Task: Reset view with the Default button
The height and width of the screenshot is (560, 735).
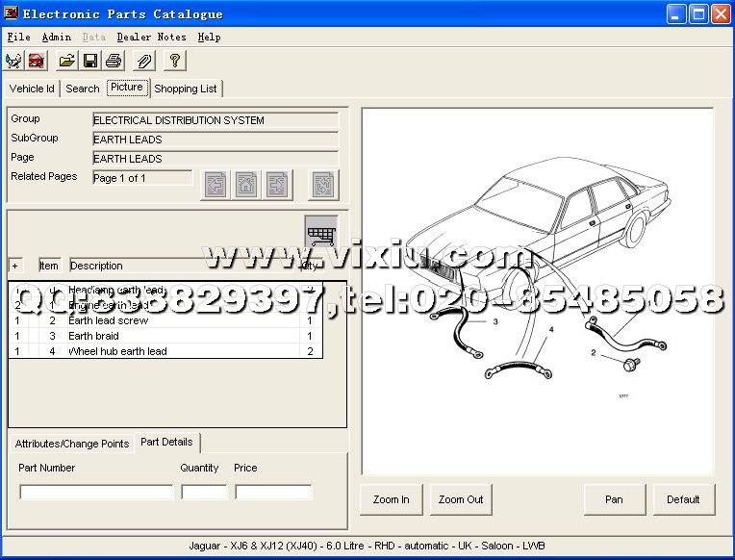Action: pos(683,499)
